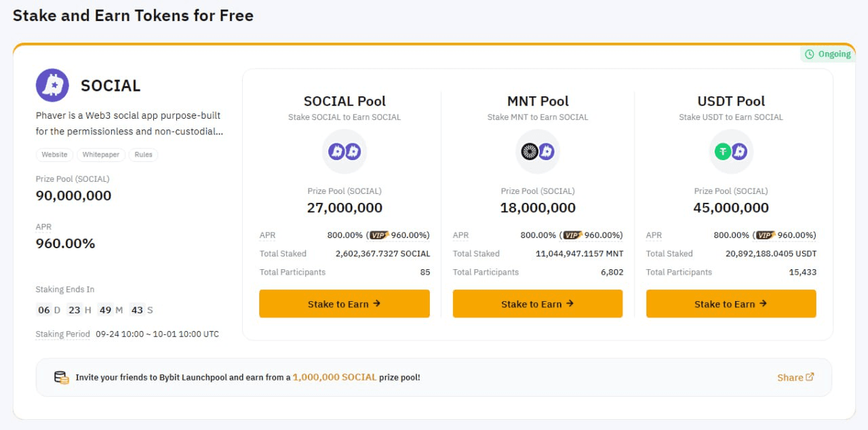Click the VIP badge in USDT Pool APR
Viewport: 868px width, 430px height.
(766, 235)
